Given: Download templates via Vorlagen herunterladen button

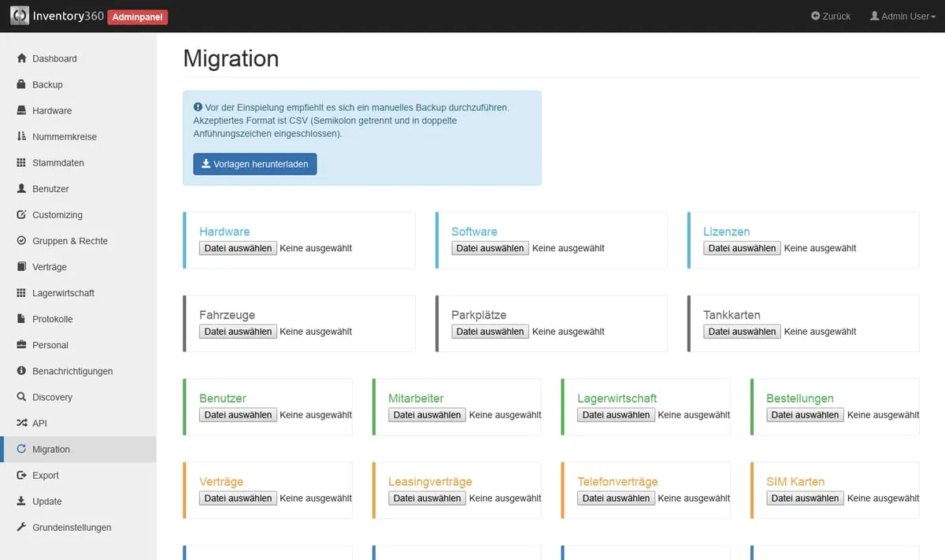Looking at the screenshot, I should pos(255,164).
